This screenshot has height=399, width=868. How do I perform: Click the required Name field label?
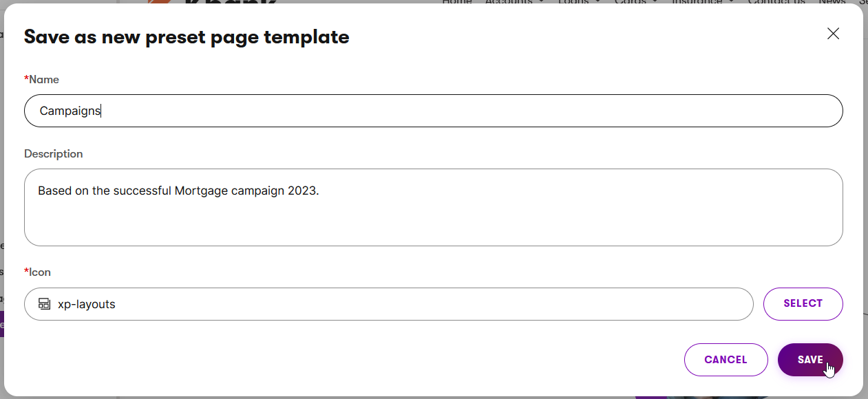point(42,80)
